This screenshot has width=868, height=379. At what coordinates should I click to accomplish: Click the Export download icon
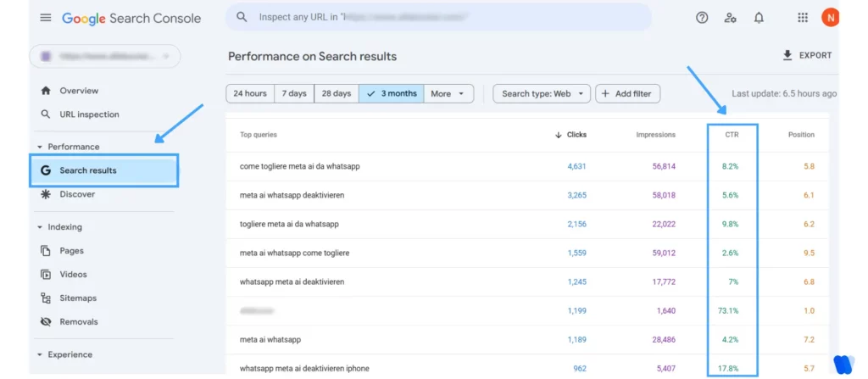787,55
